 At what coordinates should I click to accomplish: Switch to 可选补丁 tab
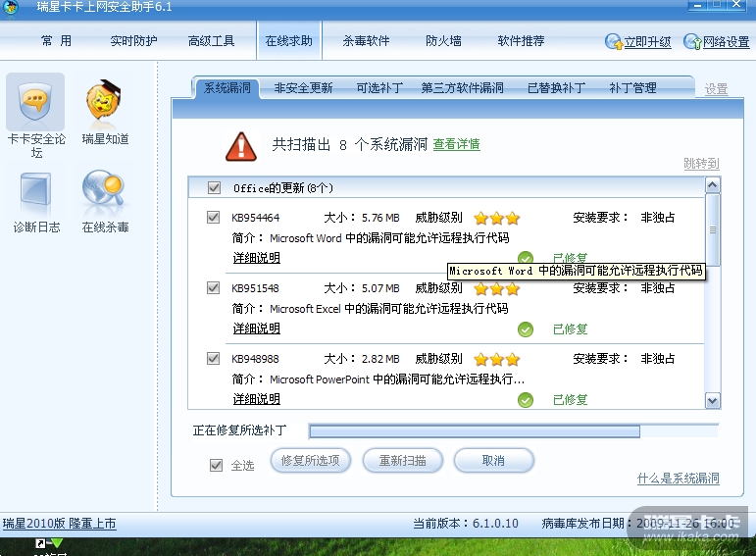point(379,88)
